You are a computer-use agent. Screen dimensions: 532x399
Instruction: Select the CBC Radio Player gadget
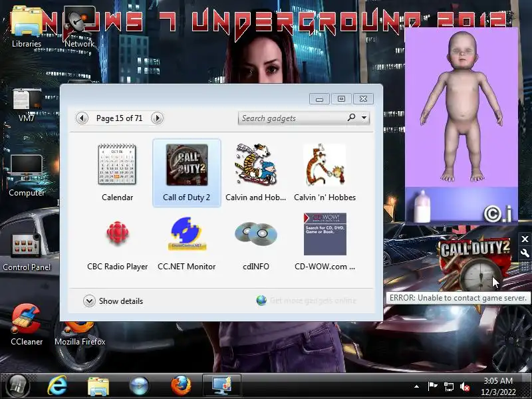click(x=118, y=242)
